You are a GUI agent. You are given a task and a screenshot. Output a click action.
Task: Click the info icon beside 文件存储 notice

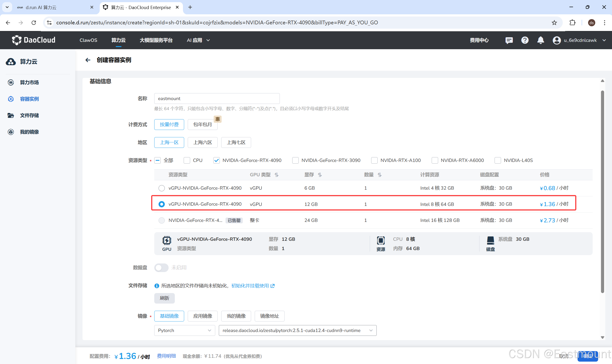[x=156, y=286]
